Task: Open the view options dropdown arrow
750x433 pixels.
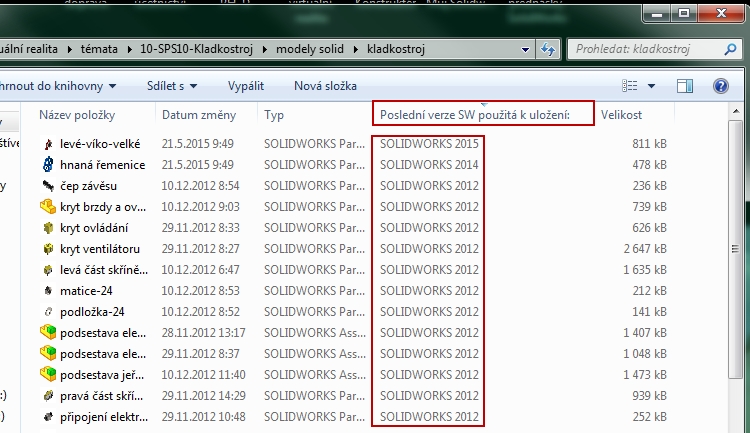Action: coord(651,86)
